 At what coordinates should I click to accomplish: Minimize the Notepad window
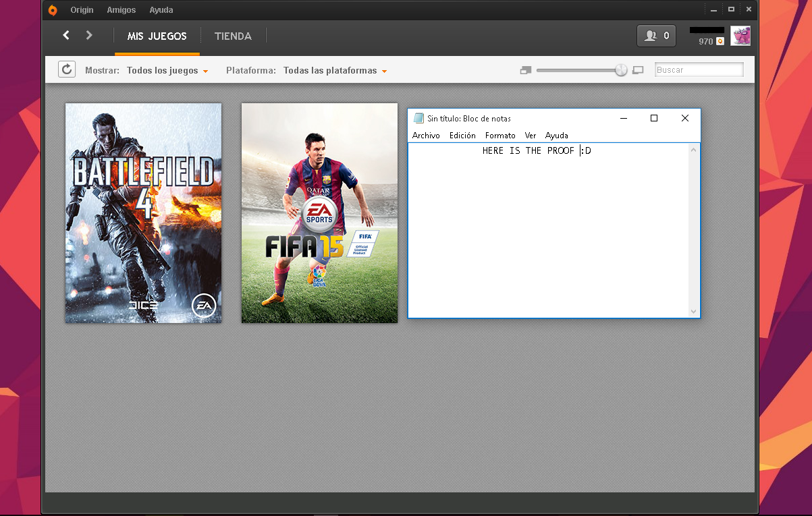tap(623, 118)
